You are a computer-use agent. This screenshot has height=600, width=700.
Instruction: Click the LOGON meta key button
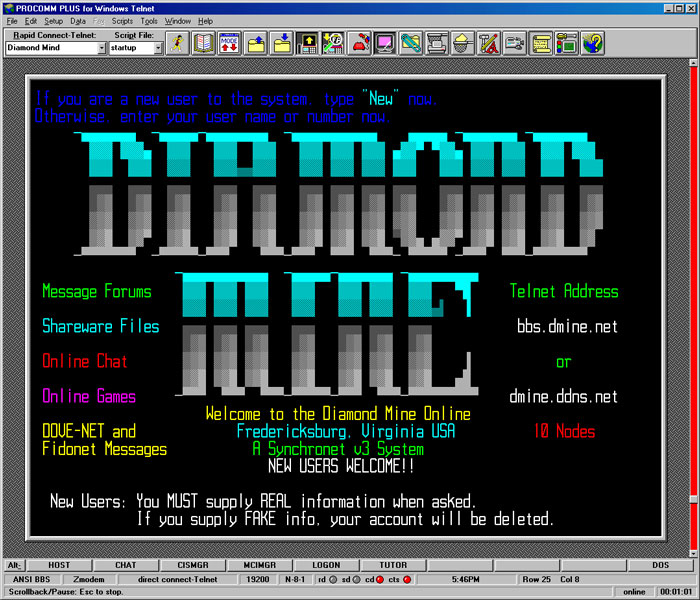[x=326, y=565]
